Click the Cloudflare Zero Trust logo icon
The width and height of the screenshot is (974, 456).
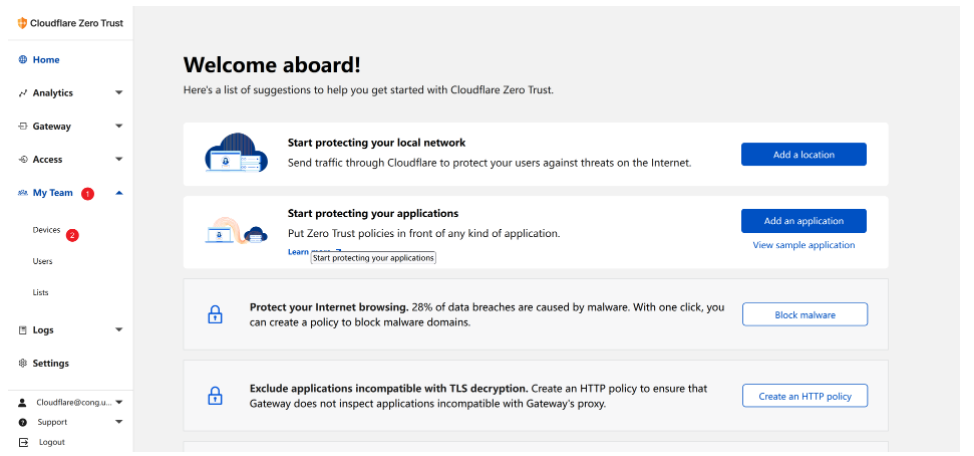tap(22, 23)
